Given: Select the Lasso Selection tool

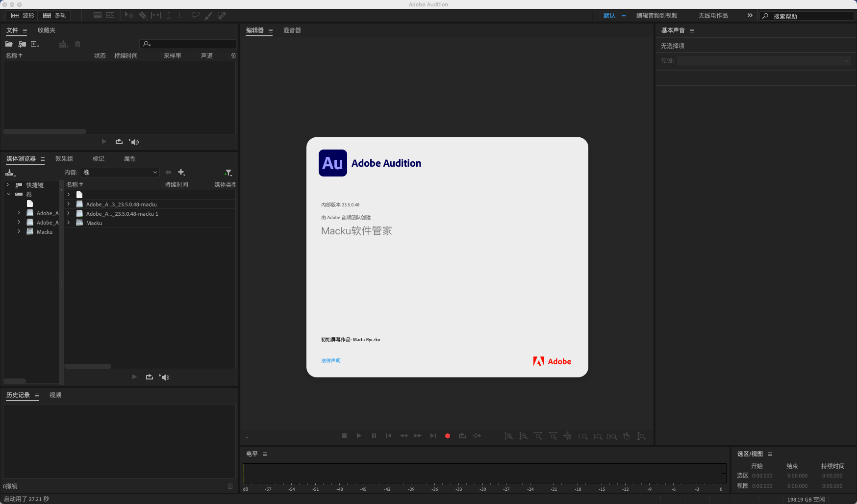Looking at the screenshot, I should coord(196,15).
